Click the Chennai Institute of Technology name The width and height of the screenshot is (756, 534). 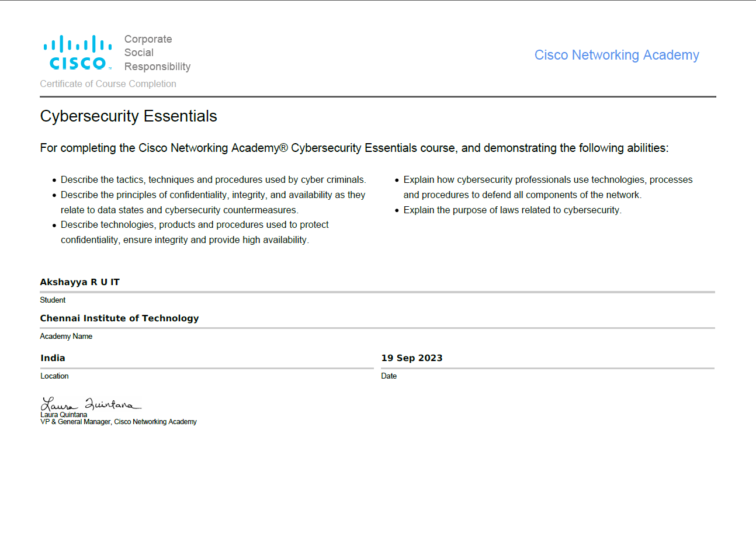click(x=119, y=318)
